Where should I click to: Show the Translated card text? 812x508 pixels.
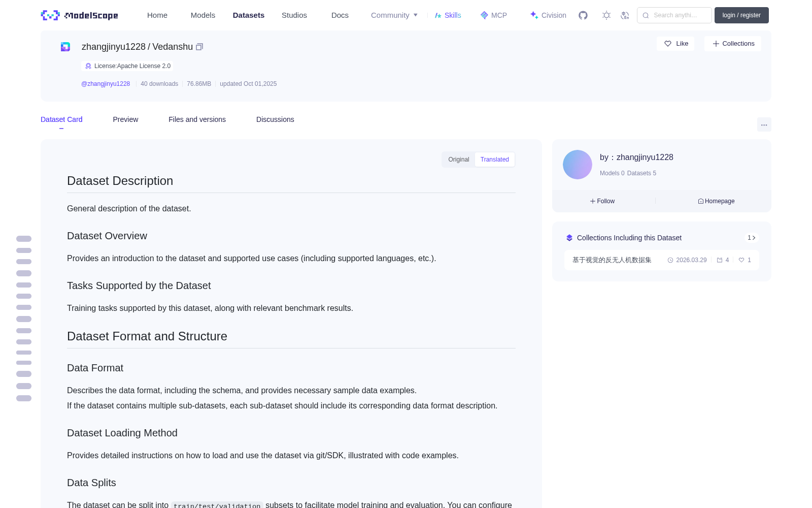point(495,160)
